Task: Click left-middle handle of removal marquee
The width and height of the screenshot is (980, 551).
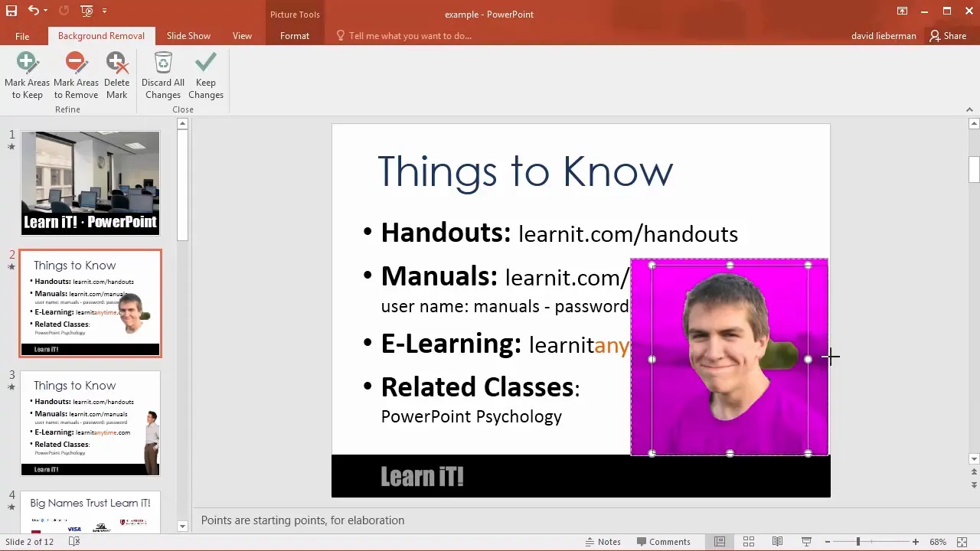Action: 652,359
